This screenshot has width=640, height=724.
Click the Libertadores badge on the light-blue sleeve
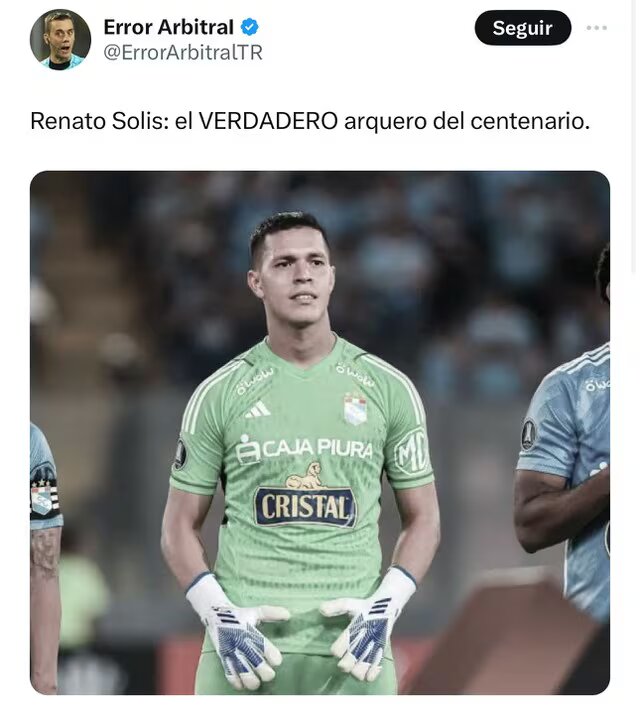tap(529, 434)
